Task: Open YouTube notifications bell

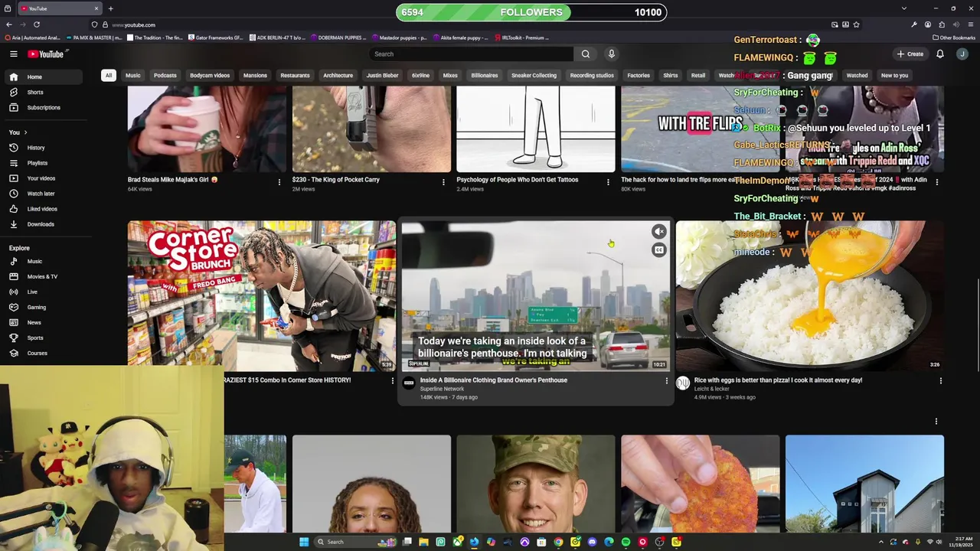Action: click(940, 54)
